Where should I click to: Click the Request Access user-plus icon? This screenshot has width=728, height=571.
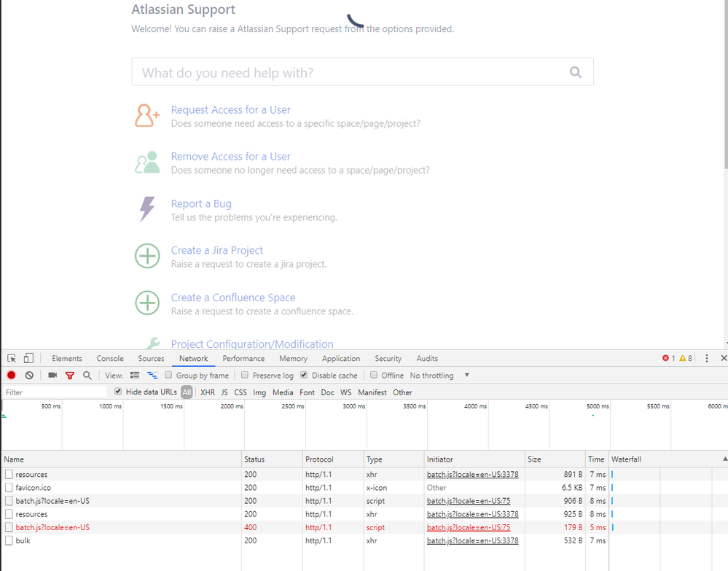147,115
